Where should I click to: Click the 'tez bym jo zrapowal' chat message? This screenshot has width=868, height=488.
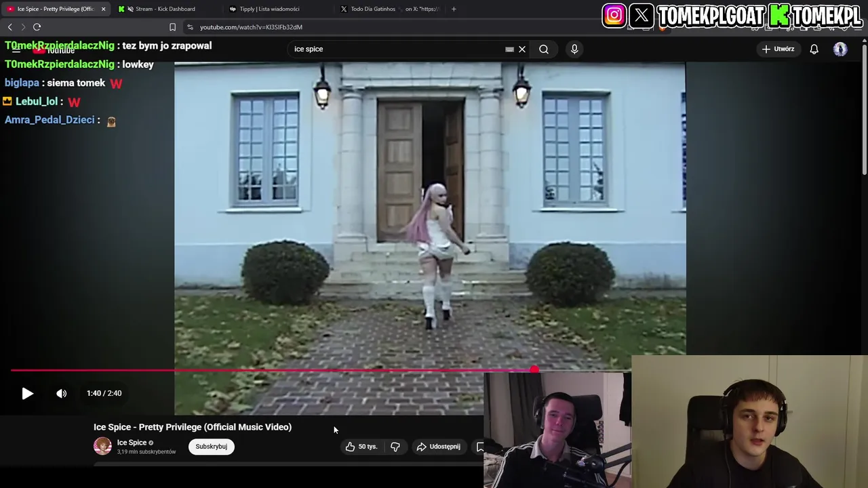(x=167, y=45)
